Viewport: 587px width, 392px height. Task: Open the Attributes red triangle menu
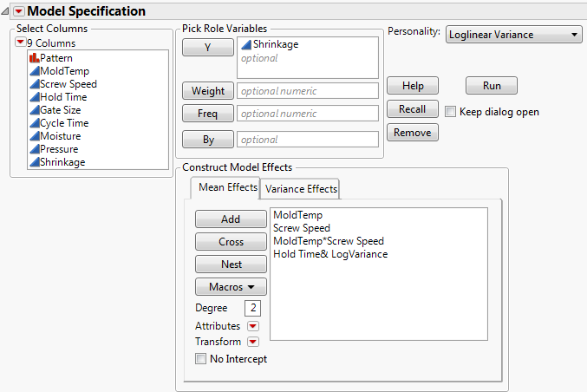pos(253,325)
